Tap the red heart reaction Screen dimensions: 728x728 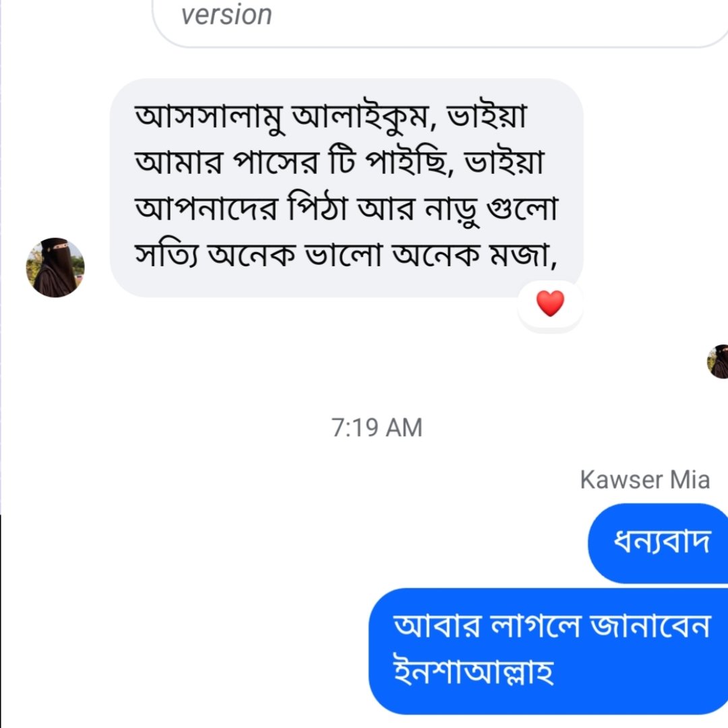(550, 303)
